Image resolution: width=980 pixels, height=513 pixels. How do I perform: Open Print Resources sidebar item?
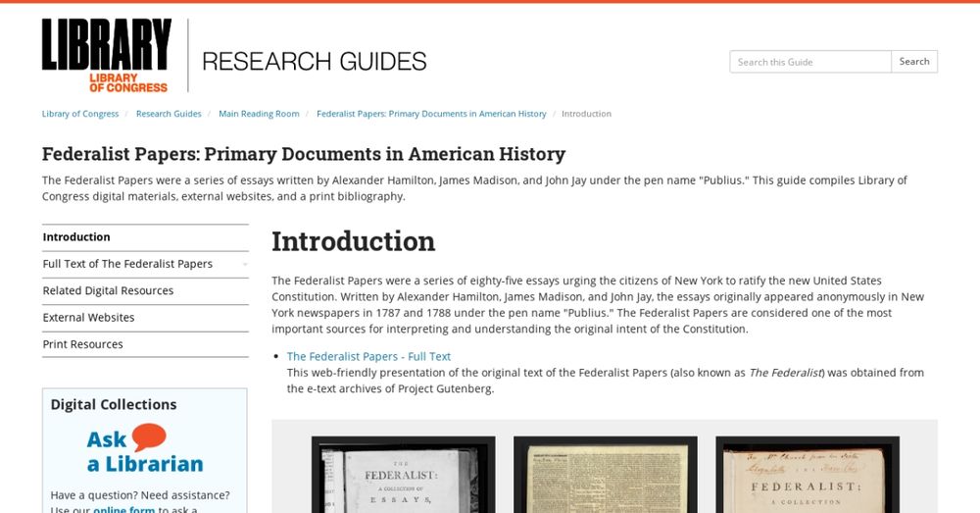pyautogui.click(x=145, y=344)
